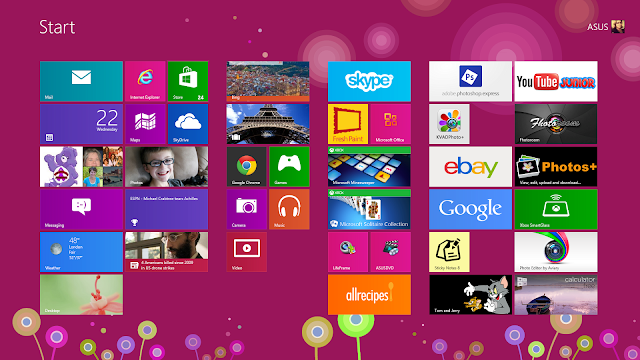Open the allrecipes tile
This screenshot has width=640, height=360.
tap(369, 295)
